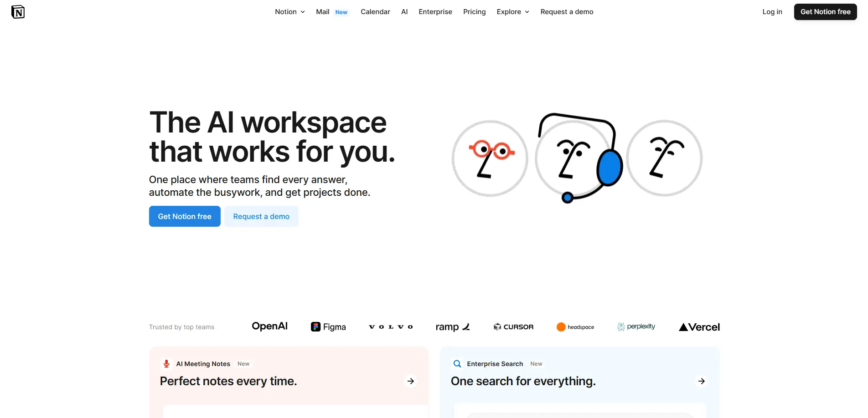Image resolution: width=868 pixels, height=418 pixels.
Task: Open AI Meeting Notes card arrow
Action: (411, 381)
